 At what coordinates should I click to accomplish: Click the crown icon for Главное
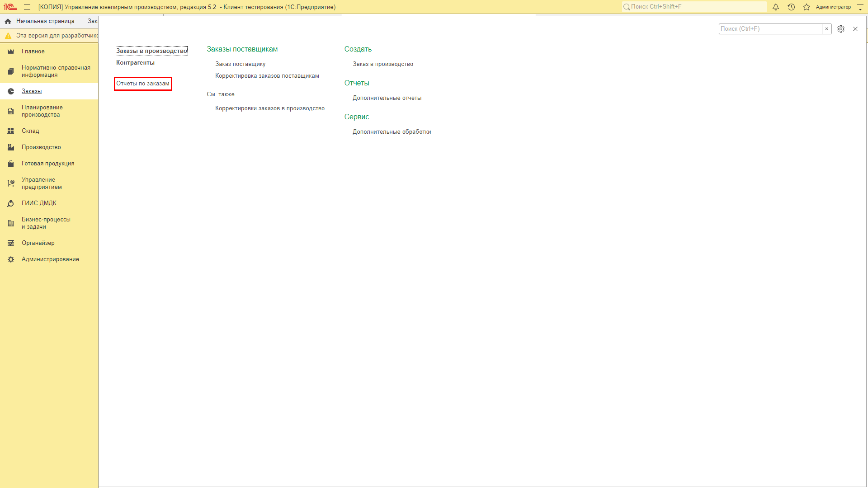pyautogui.click(x=11, y=52)
